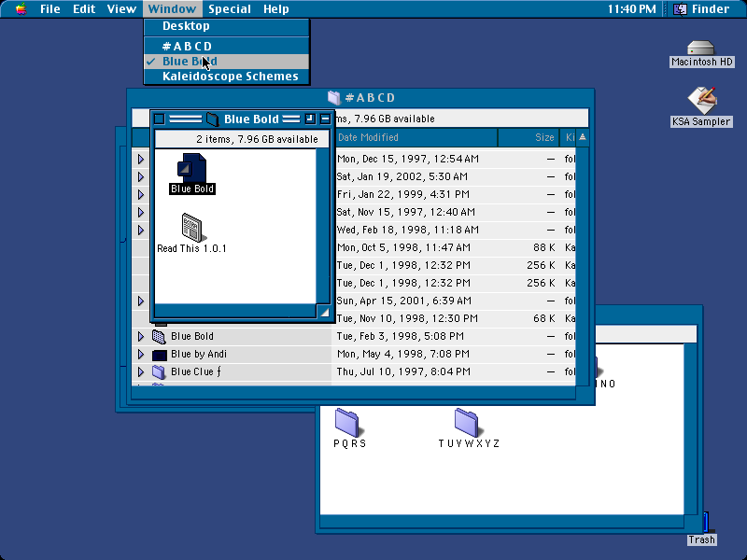Expand the Blue Bold folder disclosure triangle
The width and height of the screenshot is (747, 560).
click(141, 336)
